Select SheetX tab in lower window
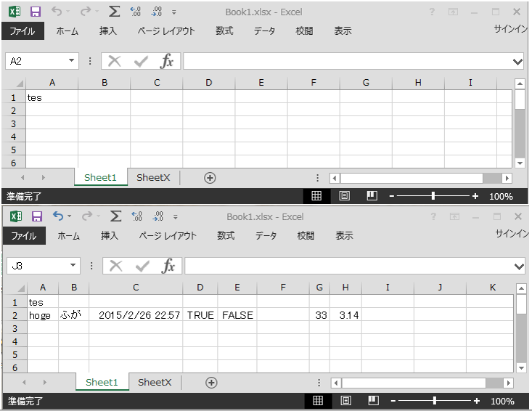The width and height of the screenshot is (532, 411). pyautogui.click(x=155, y=382)
